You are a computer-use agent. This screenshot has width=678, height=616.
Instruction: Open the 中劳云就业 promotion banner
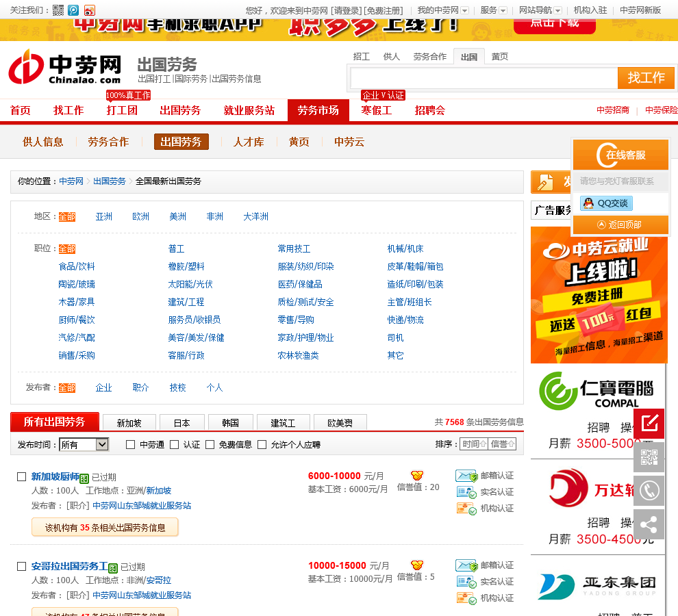tap(599, 295)
